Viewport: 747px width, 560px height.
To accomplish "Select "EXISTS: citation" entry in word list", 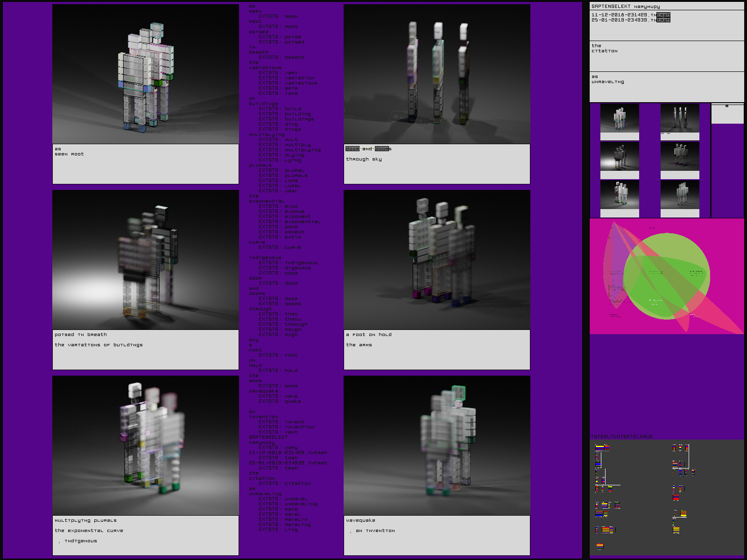I will coord(285,483).
